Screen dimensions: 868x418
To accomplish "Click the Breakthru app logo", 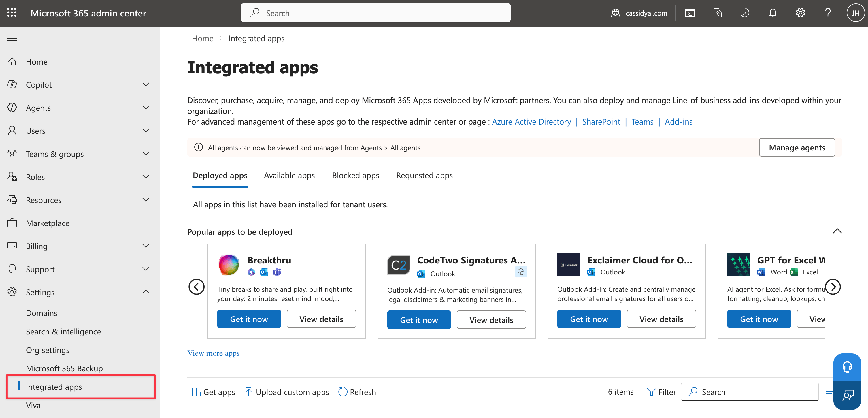I will [229, 265].
